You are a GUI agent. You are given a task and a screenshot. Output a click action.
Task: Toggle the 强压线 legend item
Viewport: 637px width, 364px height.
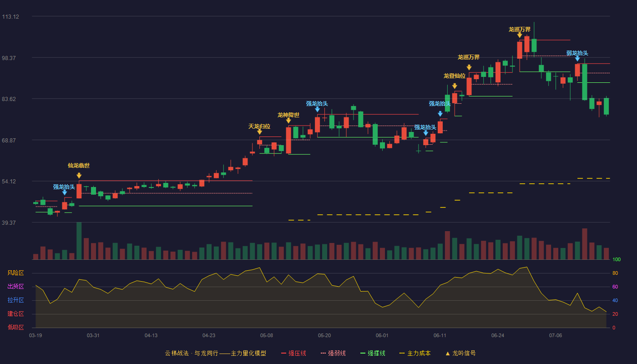293,353
